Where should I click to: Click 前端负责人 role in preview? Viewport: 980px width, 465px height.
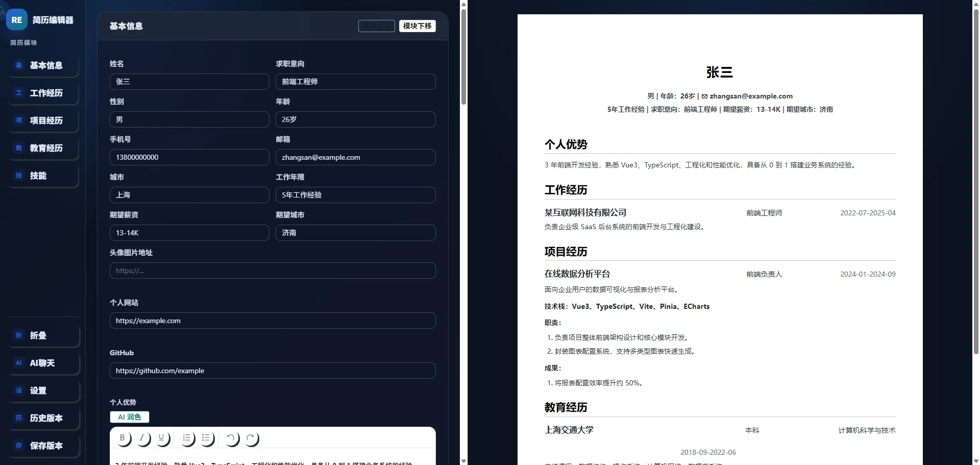click(x=764, y=274)
